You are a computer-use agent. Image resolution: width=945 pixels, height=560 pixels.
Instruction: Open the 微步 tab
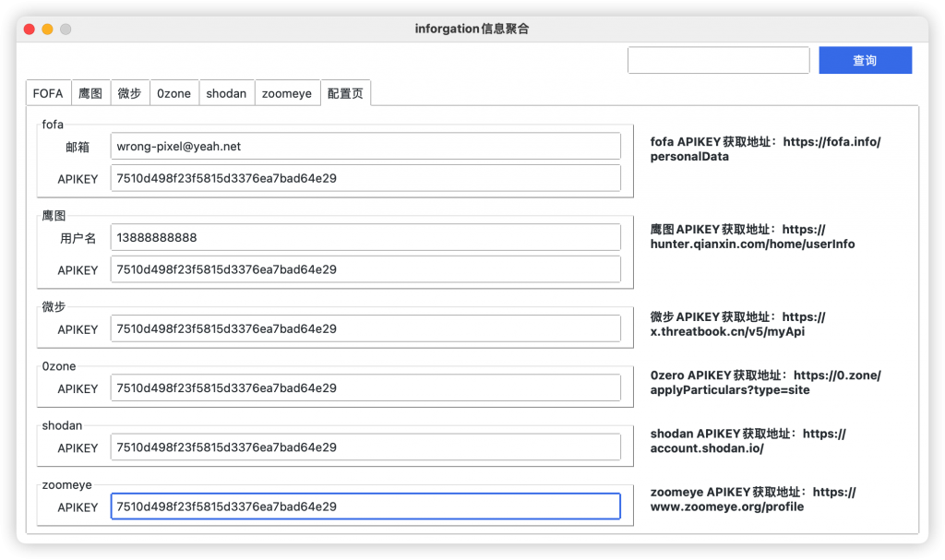(x=130, y=92)
